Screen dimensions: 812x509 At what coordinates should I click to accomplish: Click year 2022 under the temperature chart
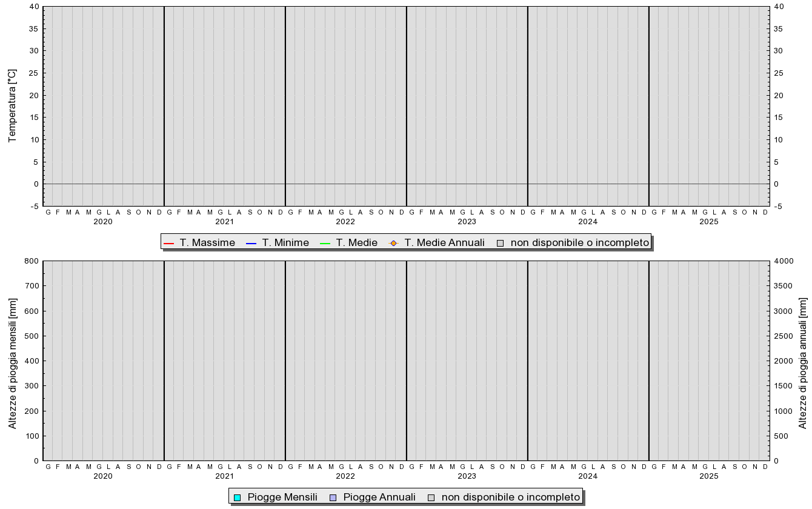coord(345,222)
